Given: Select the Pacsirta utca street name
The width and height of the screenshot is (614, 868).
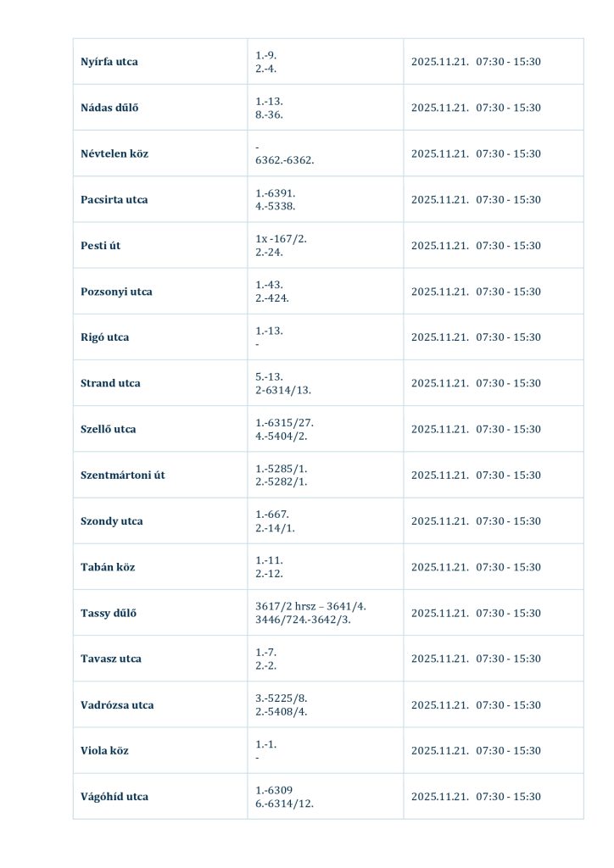Looking at the screenshot, I should [x=114, y=200].
